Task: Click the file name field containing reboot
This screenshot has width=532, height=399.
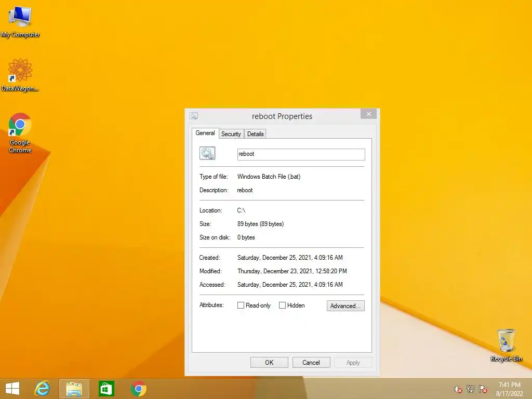Action: click(301, 154)
